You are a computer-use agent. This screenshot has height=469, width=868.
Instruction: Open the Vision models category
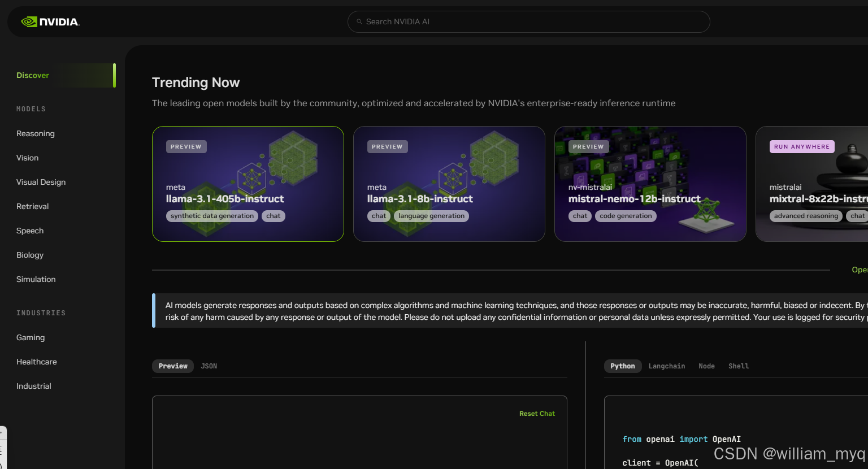(28, 158)
